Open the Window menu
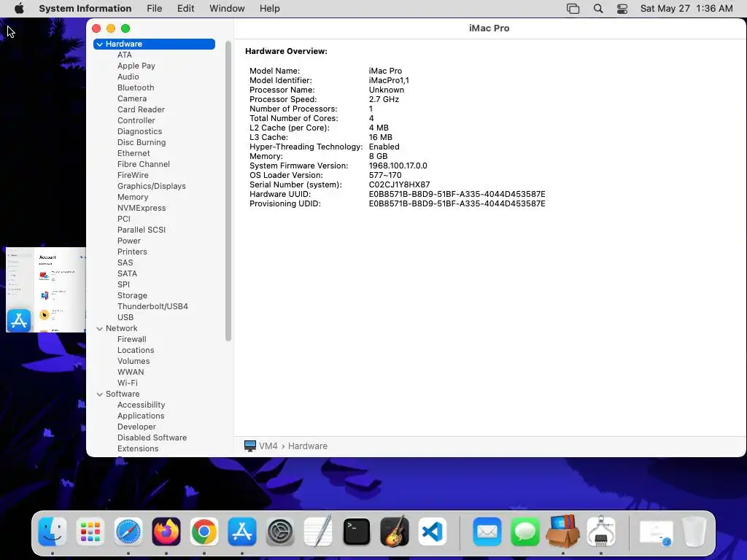Viewport: 747px width, 560px height. point(228,9)
